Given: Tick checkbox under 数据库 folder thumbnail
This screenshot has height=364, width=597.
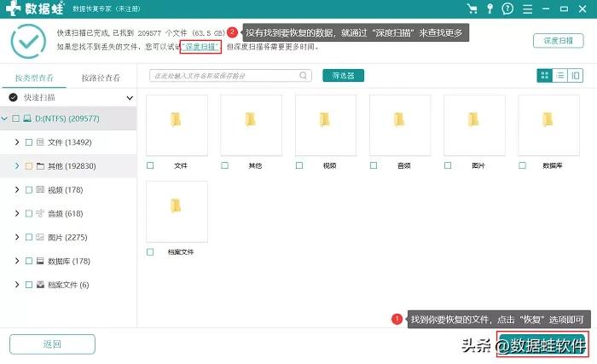Looking at the screenshot, I should [x=522, y=165].
